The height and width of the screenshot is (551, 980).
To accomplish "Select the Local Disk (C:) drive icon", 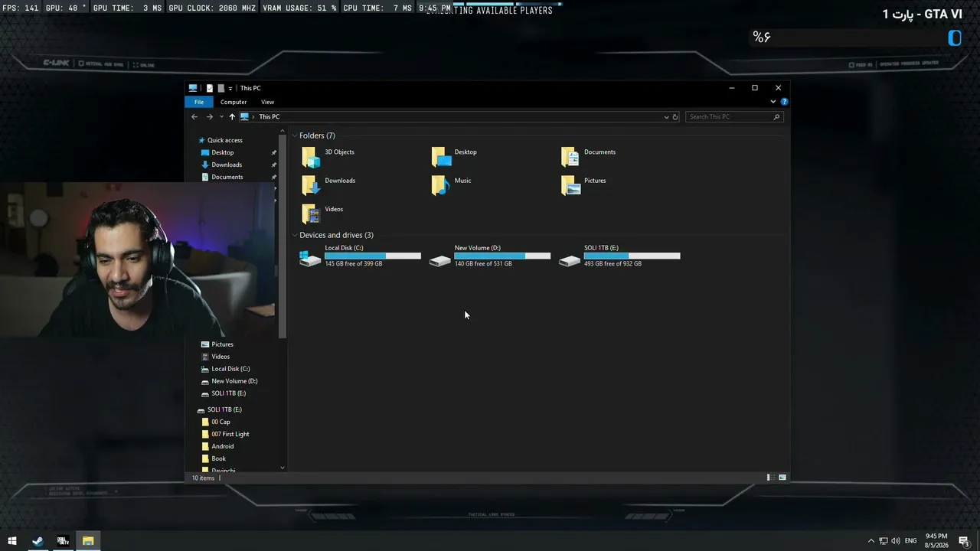I will pyautogui.click(x=310, y=257).
